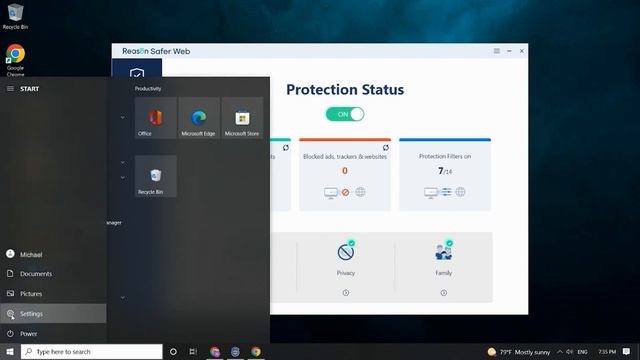Image resolution: width=640 pixels, height=360 pixels.
Task: Open the Family feature icon
Action: pyautogui.click(x=443, y=251)
